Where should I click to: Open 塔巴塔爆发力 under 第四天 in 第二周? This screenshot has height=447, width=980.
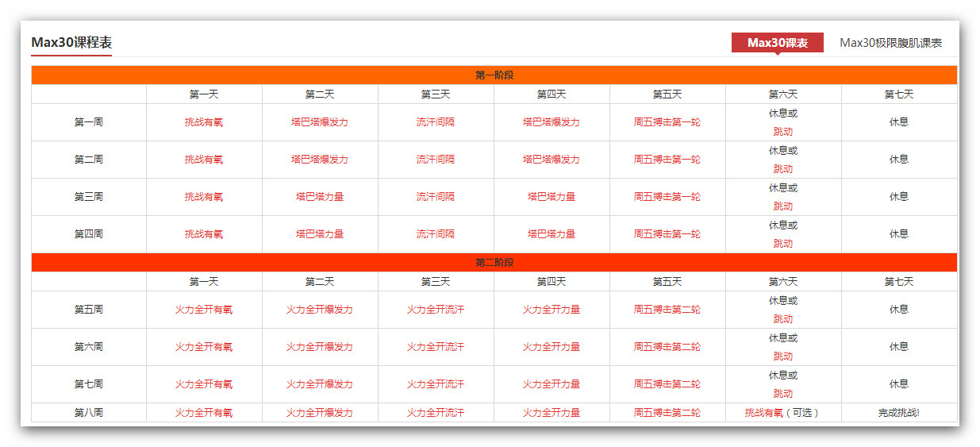tap(551, 160)
